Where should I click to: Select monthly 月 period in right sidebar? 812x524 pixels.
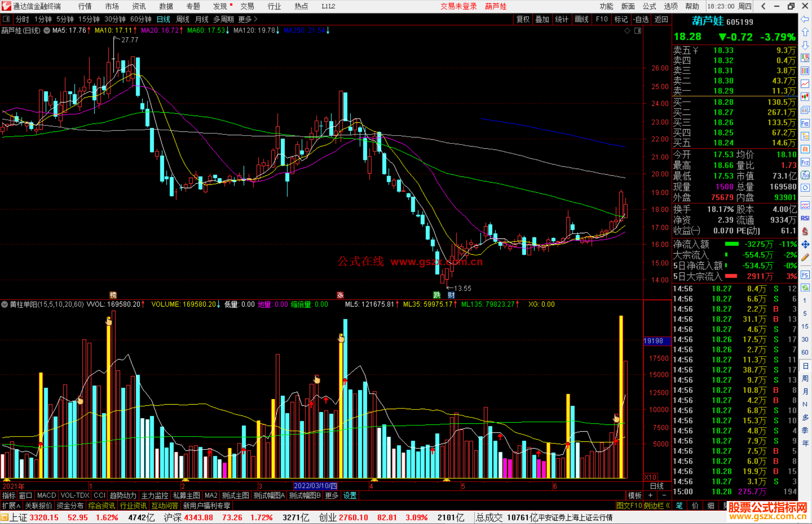pyautogui.click(x=805, y=391)
